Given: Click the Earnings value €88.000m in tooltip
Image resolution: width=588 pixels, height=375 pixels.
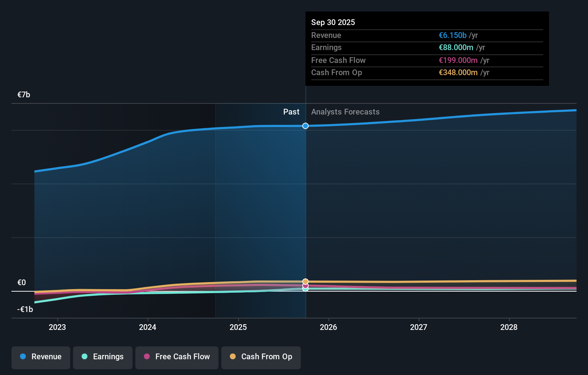Looking at the screenshot, I should [455, 47].
